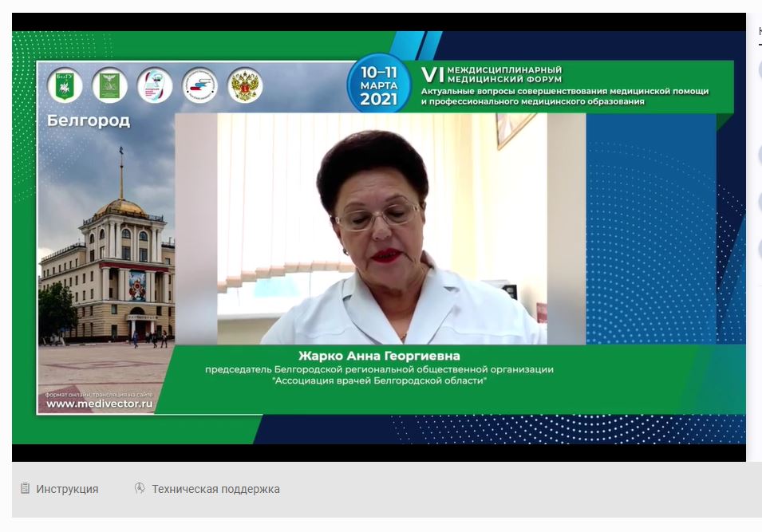Viewport: 762px width, 532px height.
Task: Select the bottommost avatar in the right panel
Action: coord(760,249)
